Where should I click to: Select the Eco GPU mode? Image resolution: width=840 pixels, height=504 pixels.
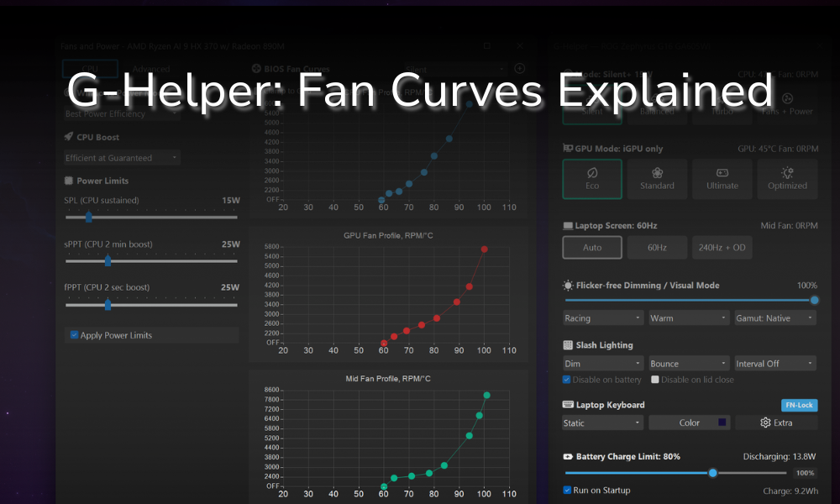[592, 179]
